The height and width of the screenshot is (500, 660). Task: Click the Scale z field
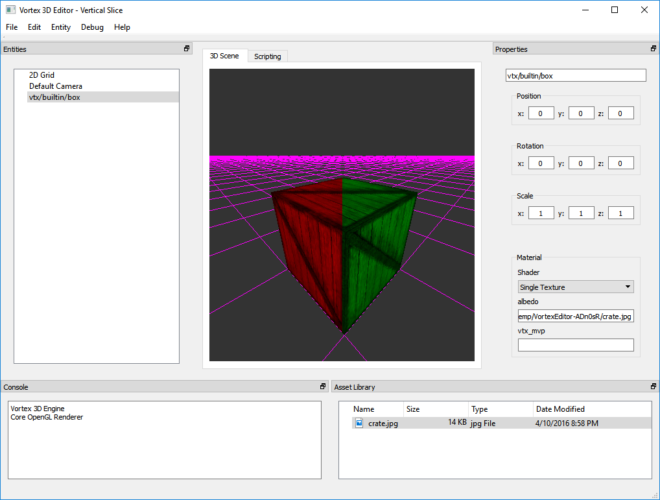620,213
